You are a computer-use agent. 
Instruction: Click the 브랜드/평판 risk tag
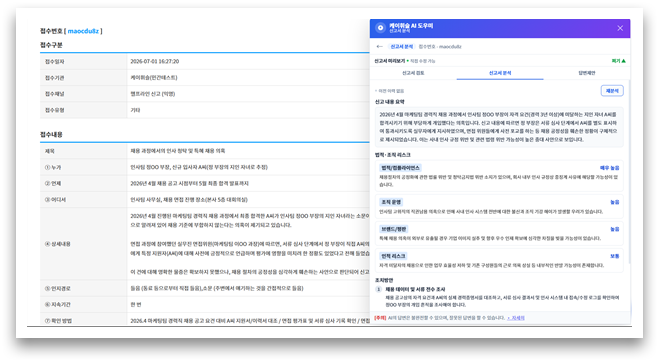point(393,229)
